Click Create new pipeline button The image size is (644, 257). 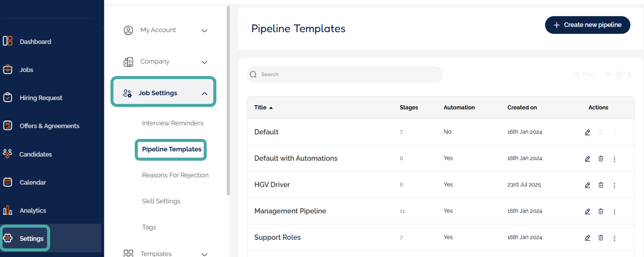pos(587,25)
